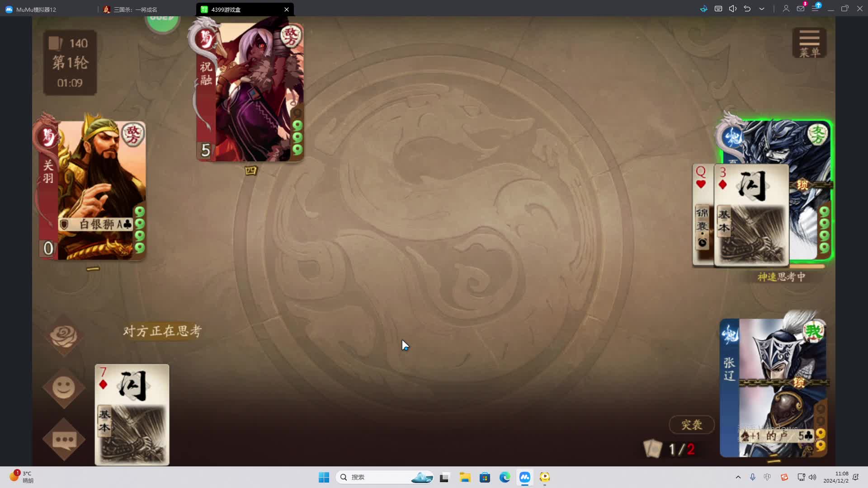The width and height of the screenshot is (868, 488).
Task: Expand the emulator toolbar dropdown chevron
Action: coord(762,9)
